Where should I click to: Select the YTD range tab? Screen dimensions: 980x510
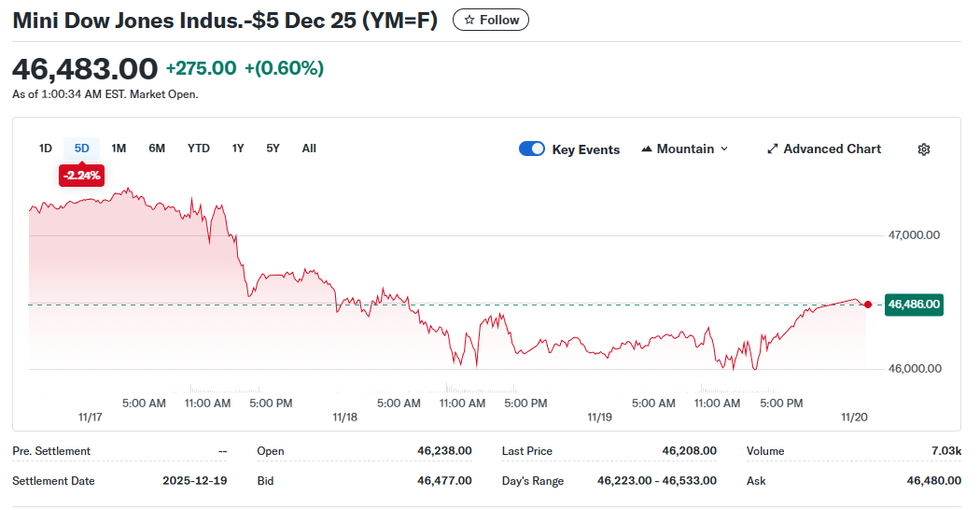click(199, 149)
